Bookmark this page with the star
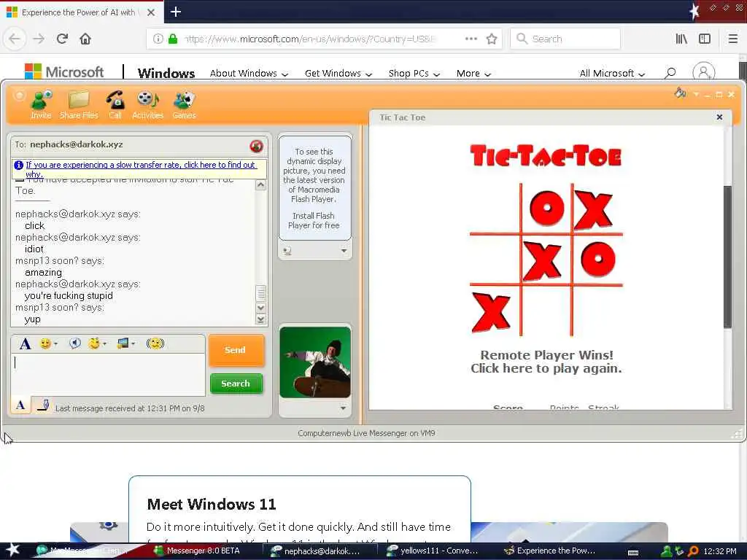The height and width of the screenshot is (560, 747). [492, 39]
